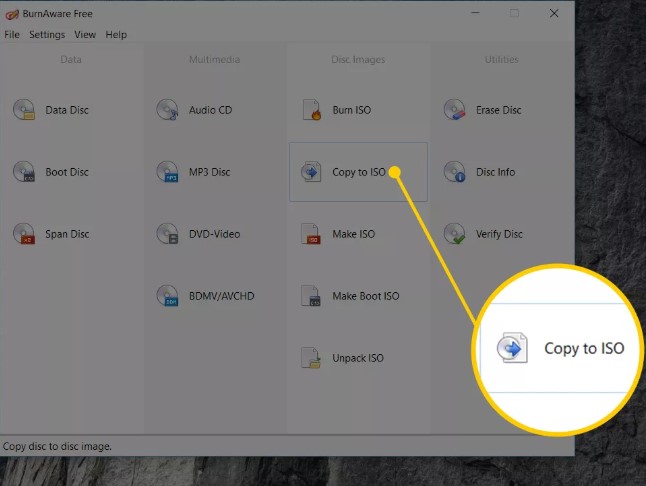Image resolution: width=646 pixels, height=486 pixels.
Task: Open the Data Disc tool icon
Action: pyautogui.click(x=24, y=110)
